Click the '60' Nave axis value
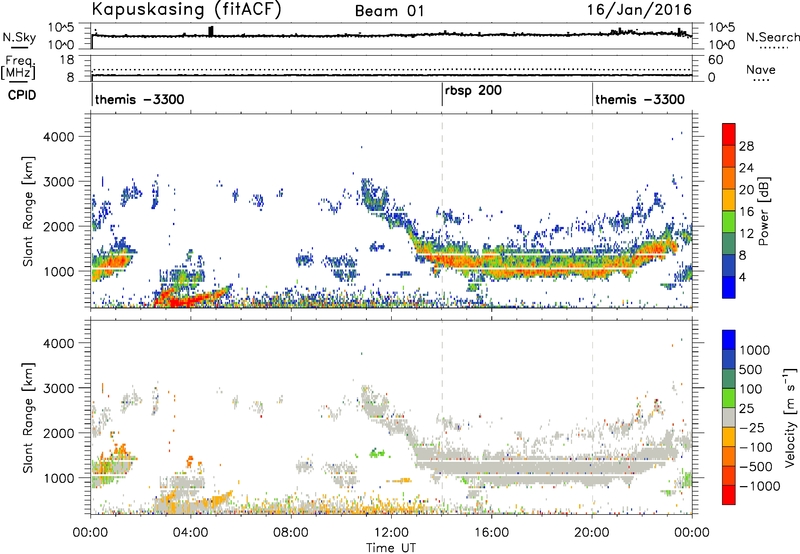Screen dimensions: 800x554 tap(715, 60)
